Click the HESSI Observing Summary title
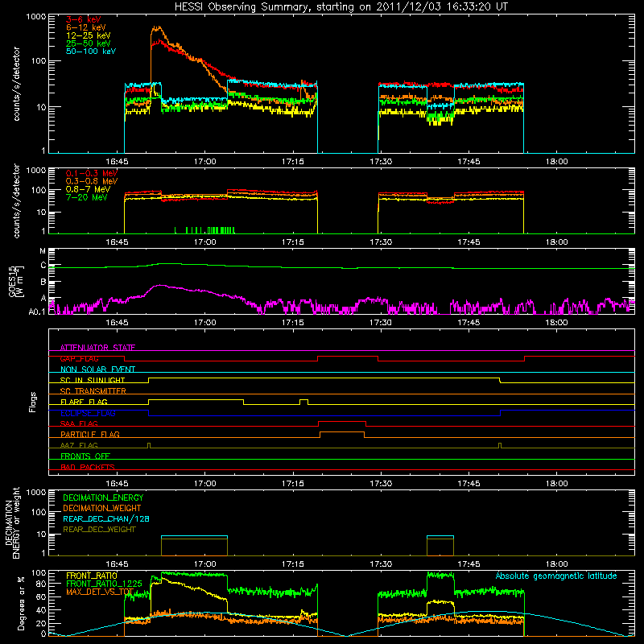Image resolution: width=644 pixels, height=644 pixels. point(341,6)
